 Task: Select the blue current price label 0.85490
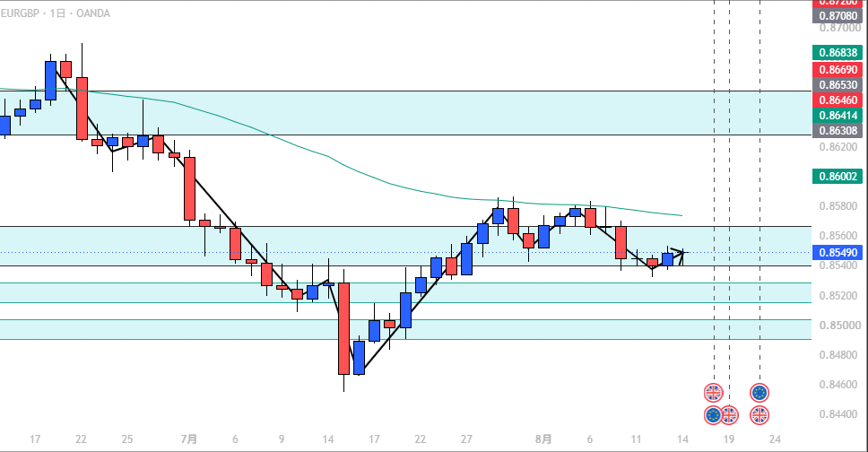pos(837,252)
